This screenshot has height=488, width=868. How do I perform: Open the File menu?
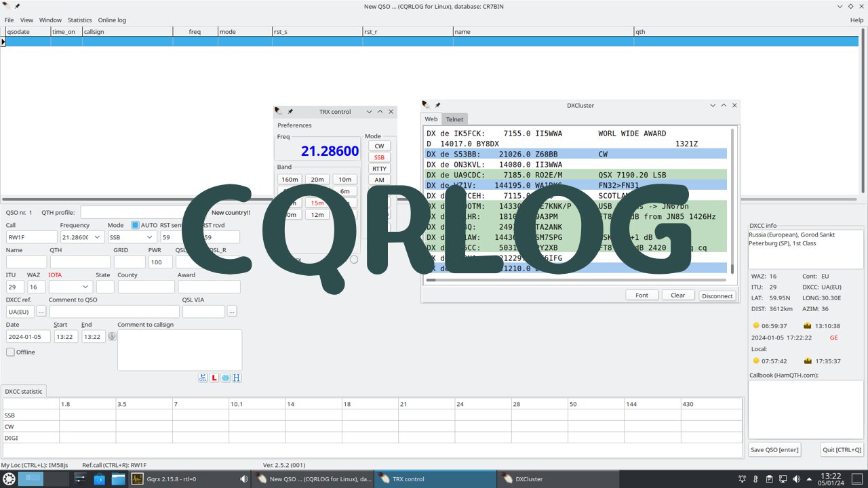pyautogui.click(x=9, y=20)
